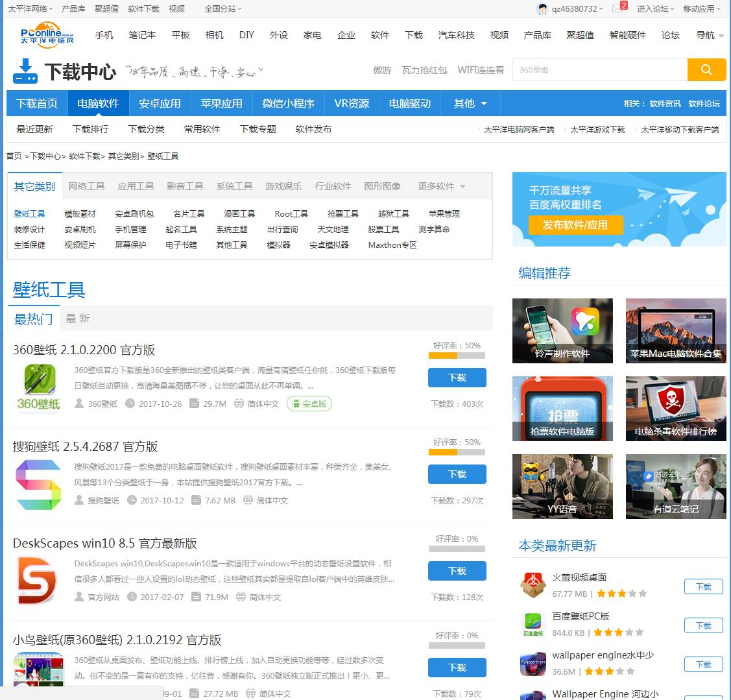Click the 瓦力抢红包 hot search link
Image resolution: width=731 pixels, height=700 pixels.
click(x=424, y=70)
